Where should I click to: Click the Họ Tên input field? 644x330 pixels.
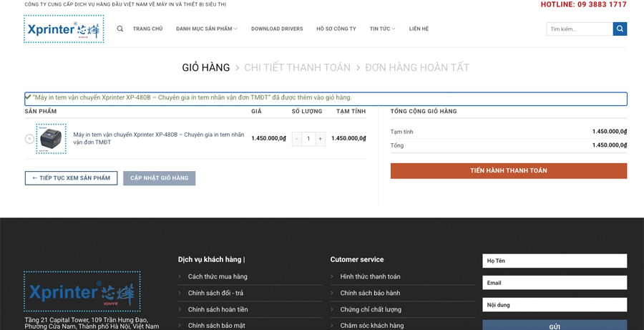(554, 261)
